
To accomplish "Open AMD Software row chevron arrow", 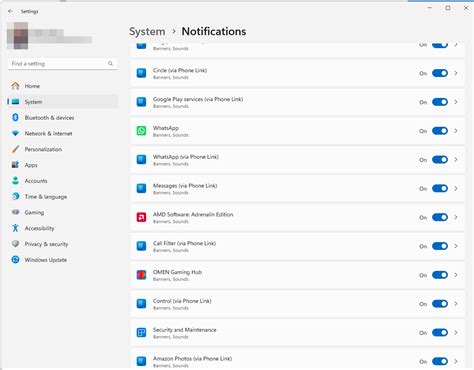I will 456,217.
